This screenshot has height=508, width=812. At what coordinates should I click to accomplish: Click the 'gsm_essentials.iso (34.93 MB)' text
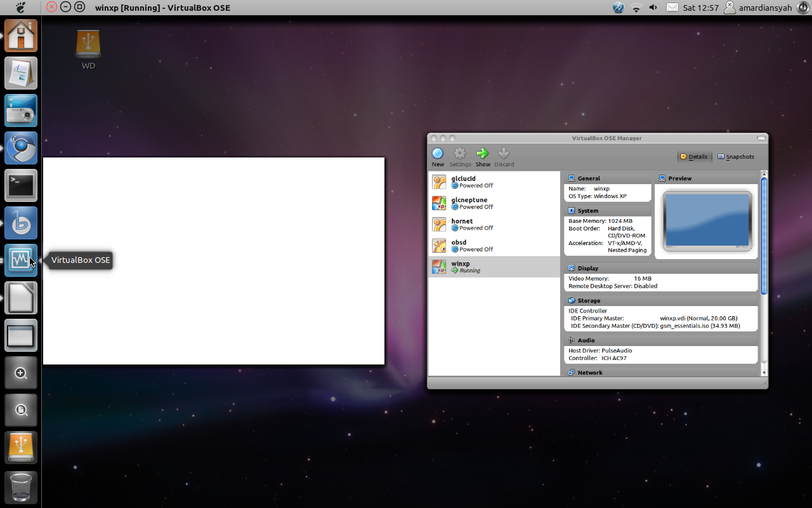click(x=700, y=326)
